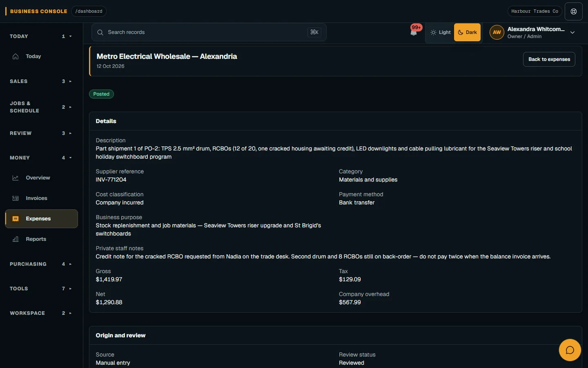This screenshot has height=368, width=588.
Task: Switch to Light theme
Action: click(x=441, y=32)
